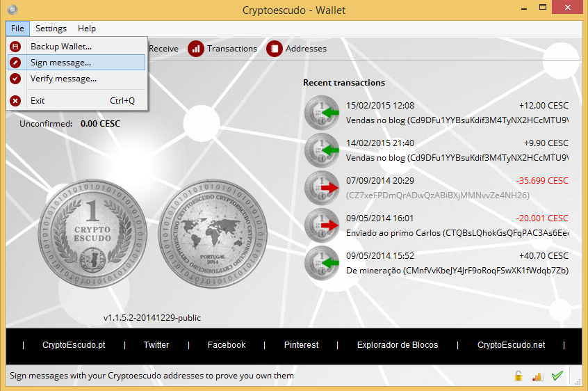Click coin icon of +9.90 CESC transaction
Screen dimensions: 588x391
pyautogui.click(x=322, y=150)
